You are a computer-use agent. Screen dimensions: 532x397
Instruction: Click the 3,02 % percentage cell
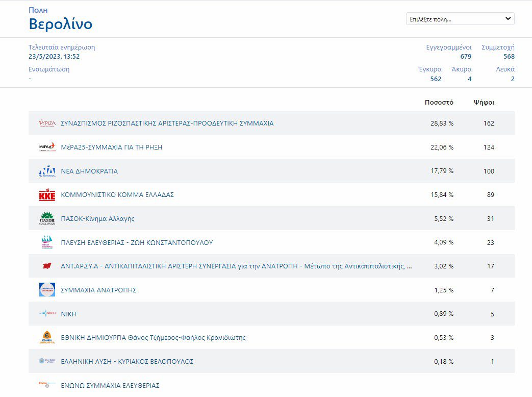[x=444, y=266]
